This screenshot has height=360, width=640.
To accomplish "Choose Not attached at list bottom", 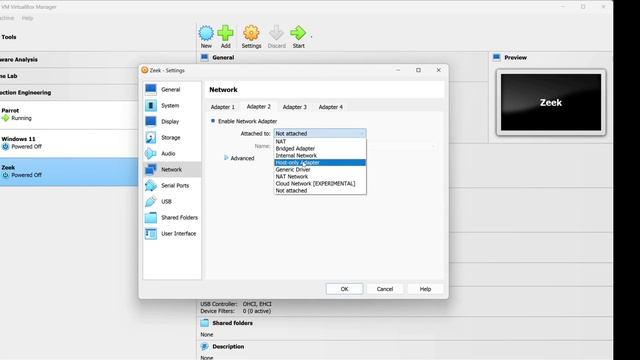I will 320,191.
